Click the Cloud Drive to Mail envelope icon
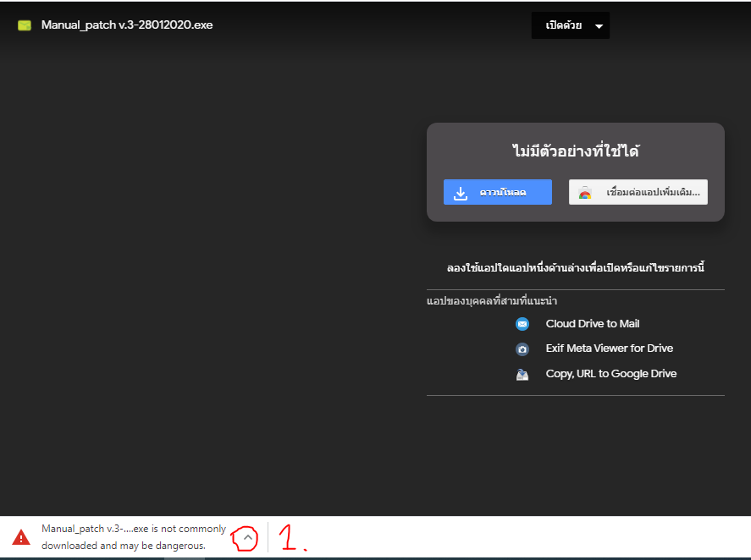 tap(522, 324)
